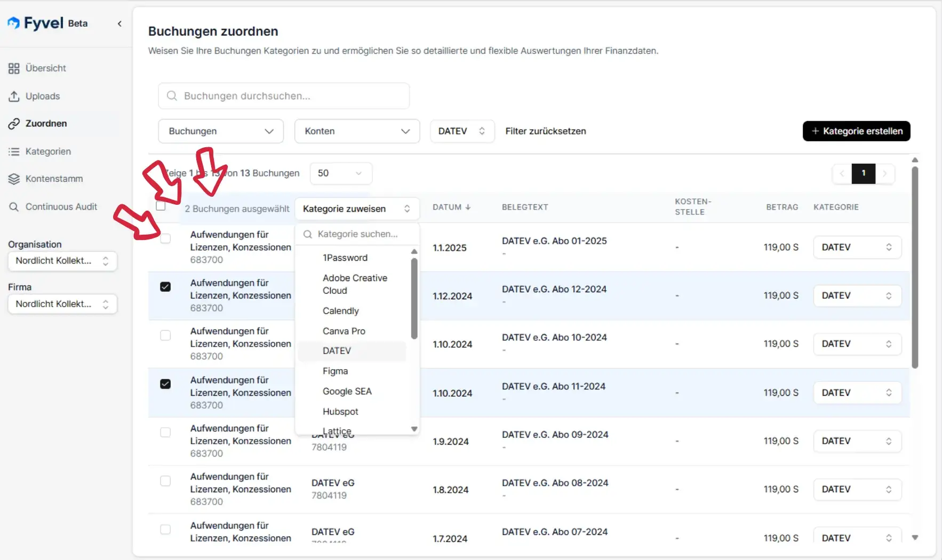The image size is (942, 560).
Task: Sort by DATUM column header
Action: (x=451, y=207)
